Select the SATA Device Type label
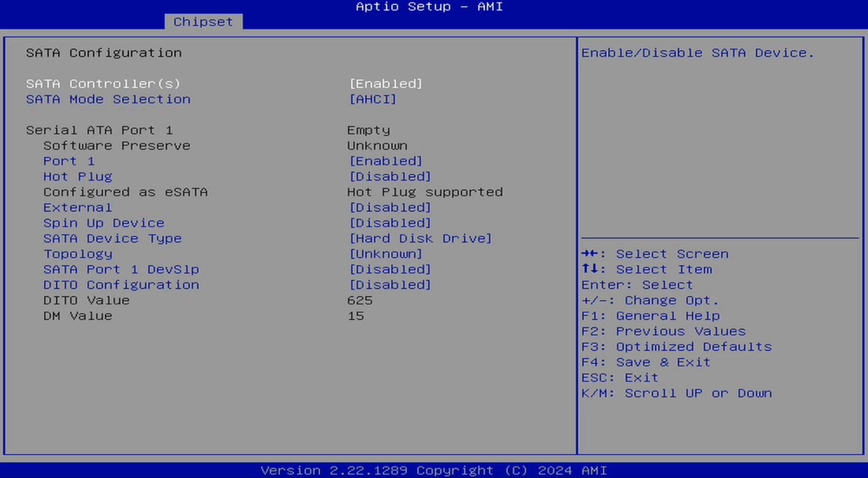 112,239
